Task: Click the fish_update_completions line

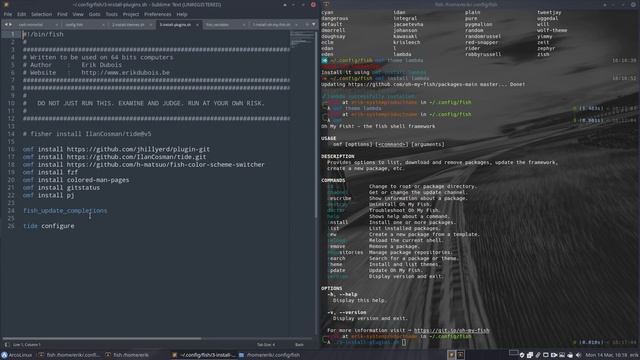Action: [x=65, y=211]
